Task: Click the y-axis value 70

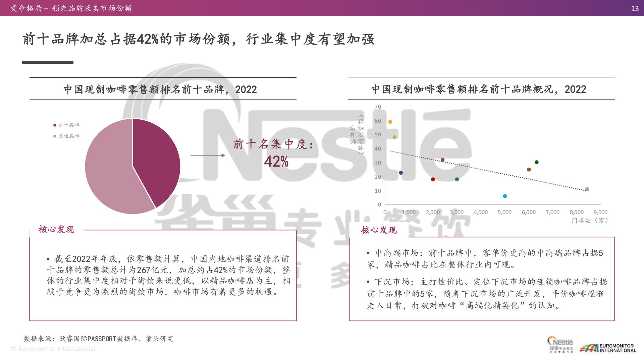Action: [x=378, y=107]
